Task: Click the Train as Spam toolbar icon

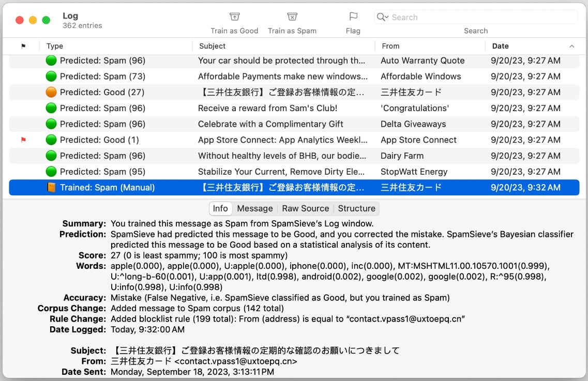Action: tap(292, 17)
